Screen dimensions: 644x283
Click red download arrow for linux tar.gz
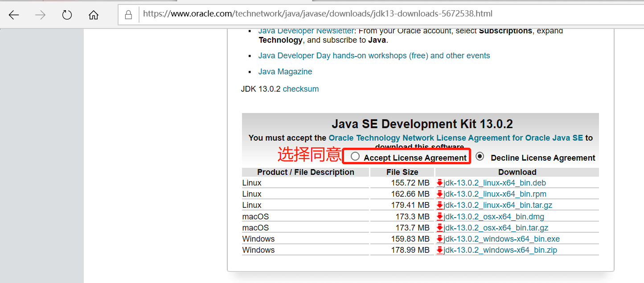tap(440, 205)
